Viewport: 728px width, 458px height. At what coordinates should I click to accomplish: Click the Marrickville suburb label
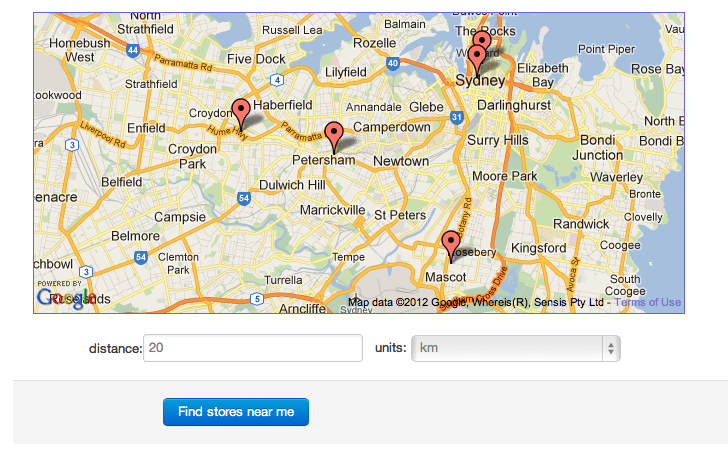(333, 210)
